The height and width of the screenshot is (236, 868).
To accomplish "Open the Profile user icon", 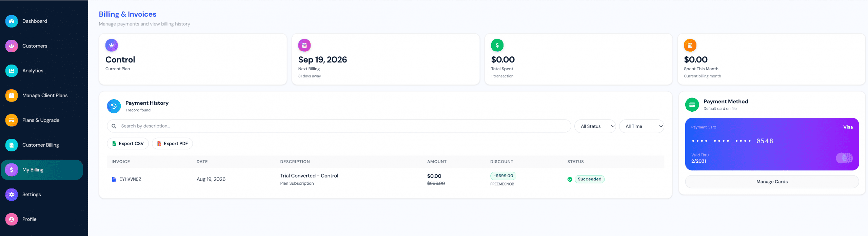I will (12, 219).
